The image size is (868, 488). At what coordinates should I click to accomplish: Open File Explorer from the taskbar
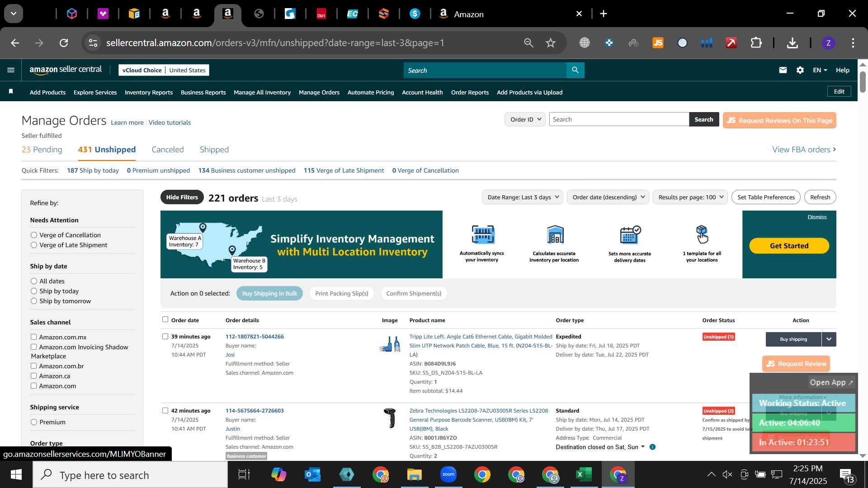(x=414, y=475)
